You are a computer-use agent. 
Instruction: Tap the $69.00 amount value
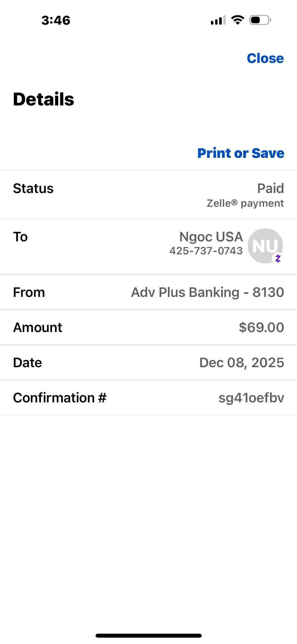pos(261,327)
